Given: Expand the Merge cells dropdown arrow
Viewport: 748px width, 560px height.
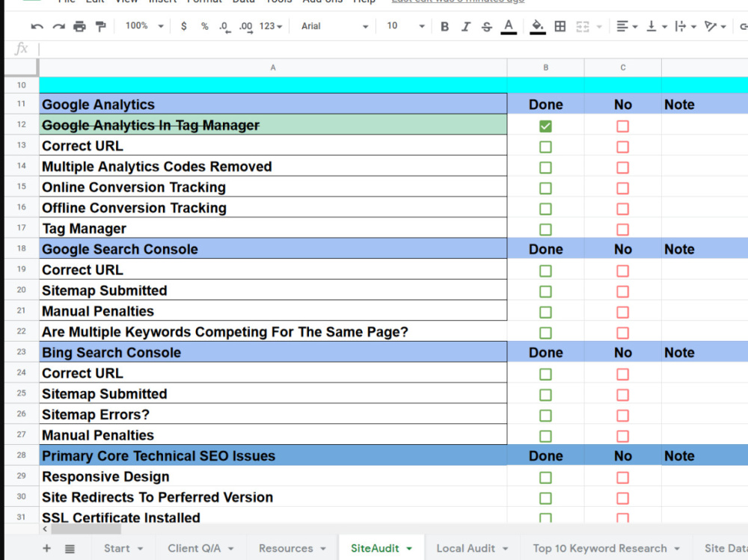Looking at the screenshot, I should click(x=599, y=27).
